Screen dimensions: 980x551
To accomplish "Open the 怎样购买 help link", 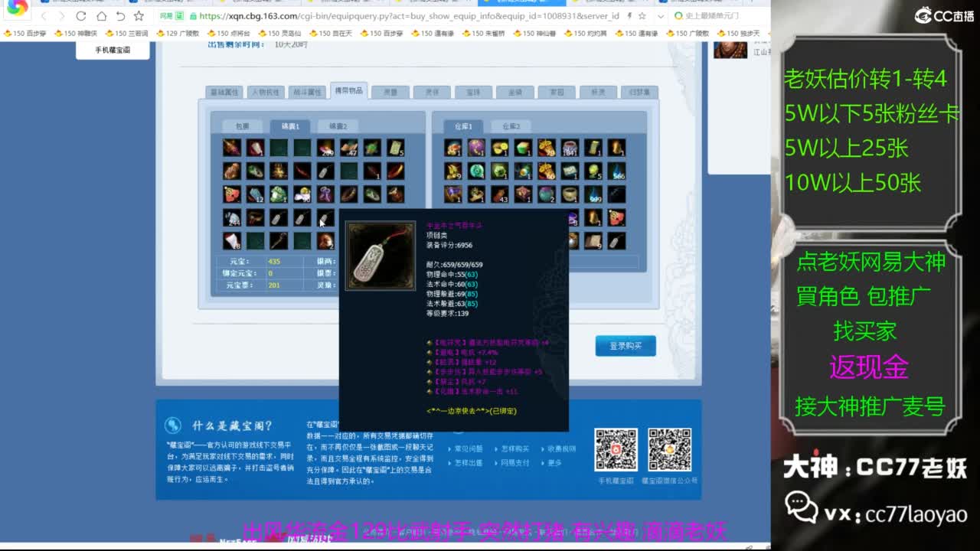I will point(515,448).
